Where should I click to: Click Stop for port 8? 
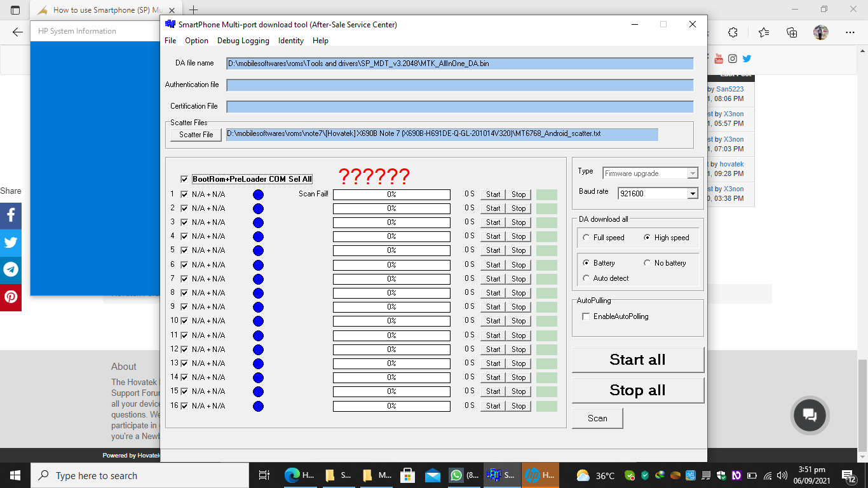[x=519, y=293]
